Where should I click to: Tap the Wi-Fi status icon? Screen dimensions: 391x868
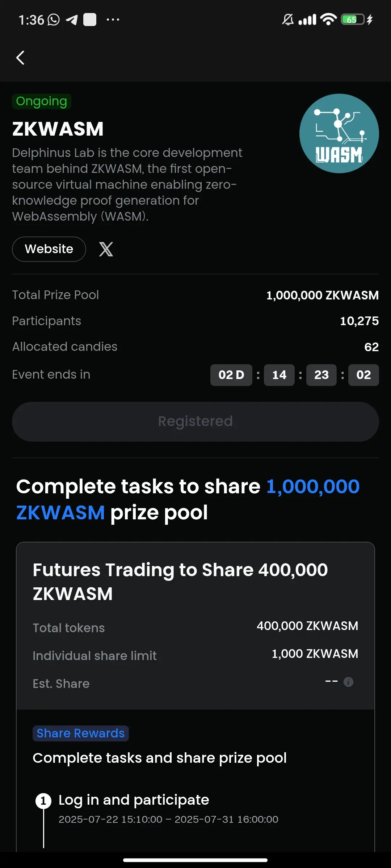[x=329, y=19]
